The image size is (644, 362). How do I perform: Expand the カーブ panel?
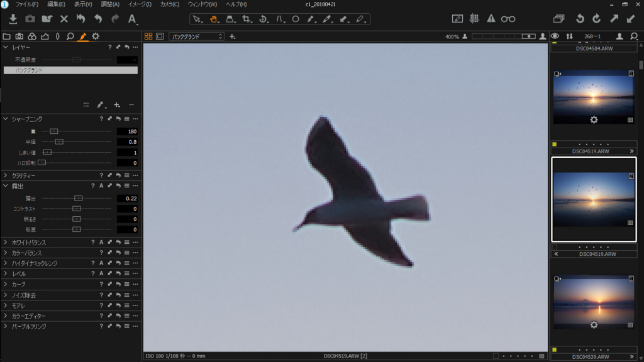pyautogui.click(x=6, y=285)
